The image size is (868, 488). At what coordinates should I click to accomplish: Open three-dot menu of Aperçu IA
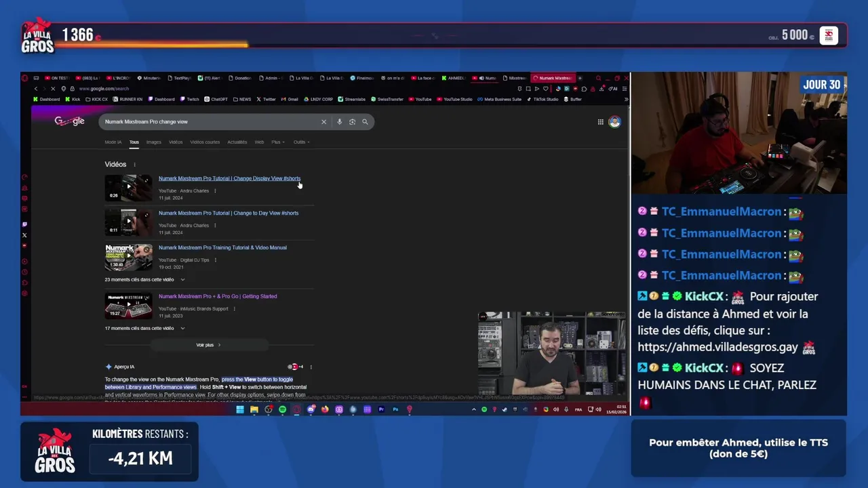tap(311, 367)
